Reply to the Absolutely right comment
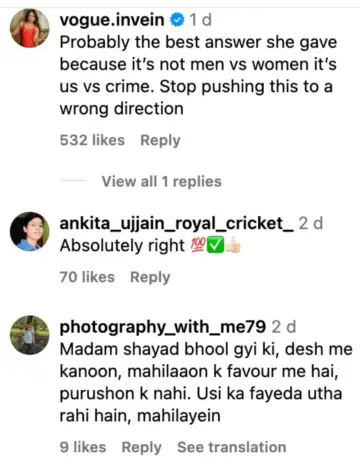The image size is (360, 472). (150, 277)
